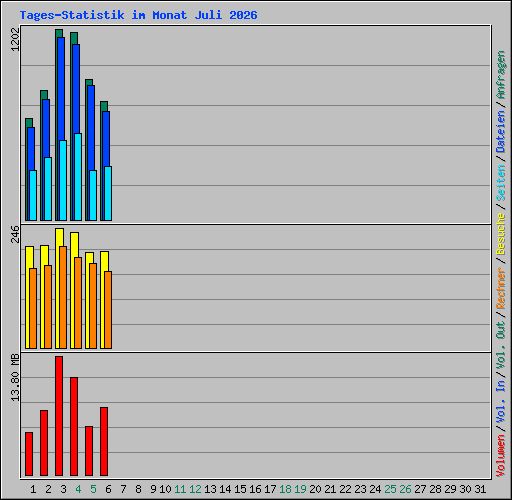The width and height of the screenshot is (512, 500).
Task: Click the day 31 label on the axis
Action: click(480, 489)
